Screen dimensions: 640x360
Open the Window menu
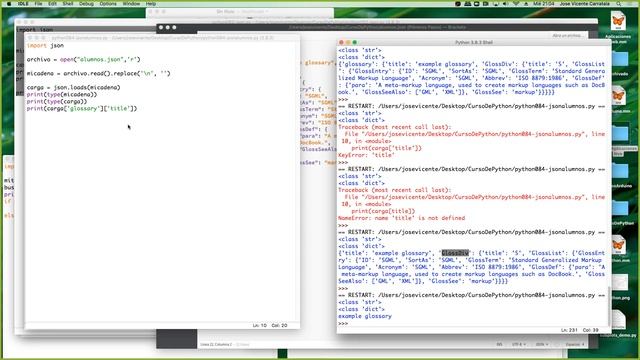pyautogui.click(x=131, y=4)
